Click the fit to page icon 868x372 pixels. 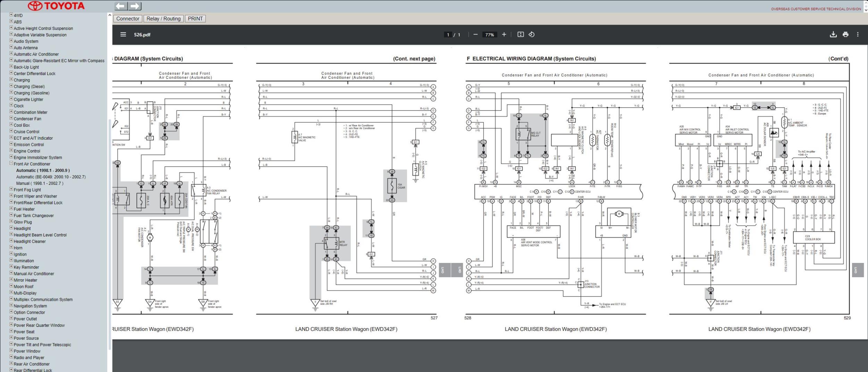(520, 34)
